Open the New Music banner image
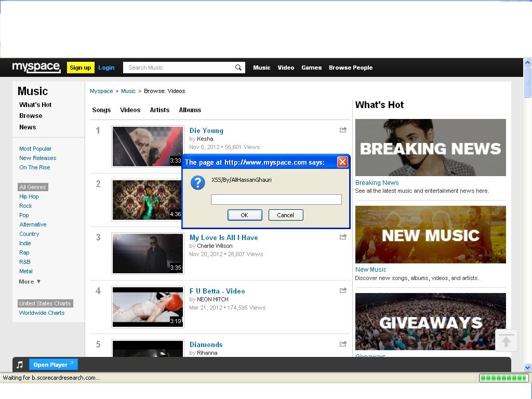 pos(431,234)
